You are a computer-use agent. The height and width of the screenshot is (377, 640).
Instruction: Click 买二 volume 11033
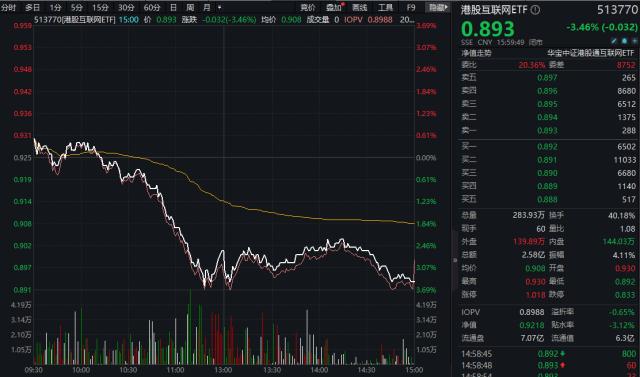(x=624, y=160)
